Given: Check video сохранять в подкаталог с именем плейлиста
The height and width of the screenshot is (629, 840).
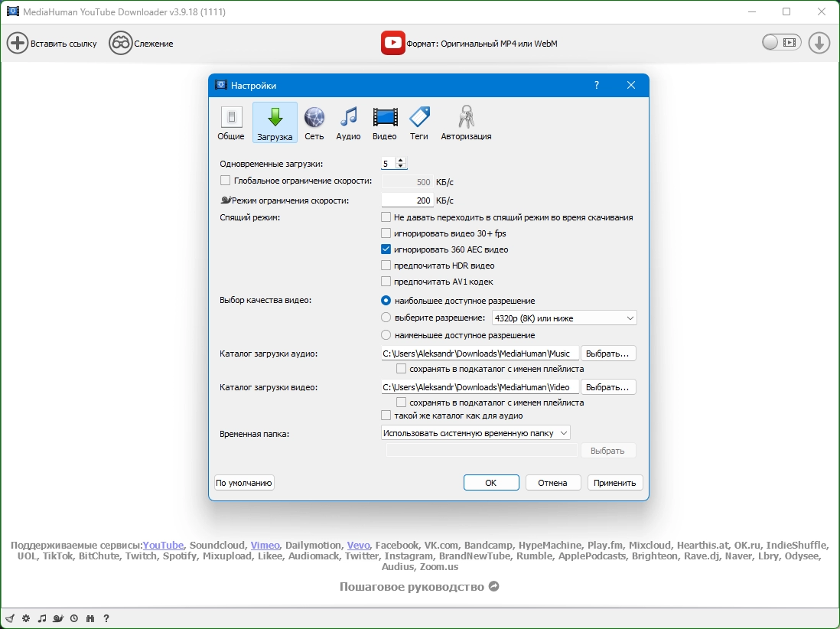Looking at the screenshot, I should coord(401,402).
